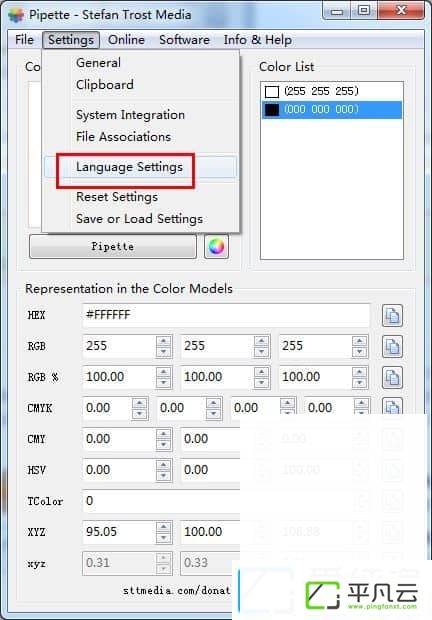Click the Pipette app icon in title bar
Screen dimensions: 432x620
[17, 15]
